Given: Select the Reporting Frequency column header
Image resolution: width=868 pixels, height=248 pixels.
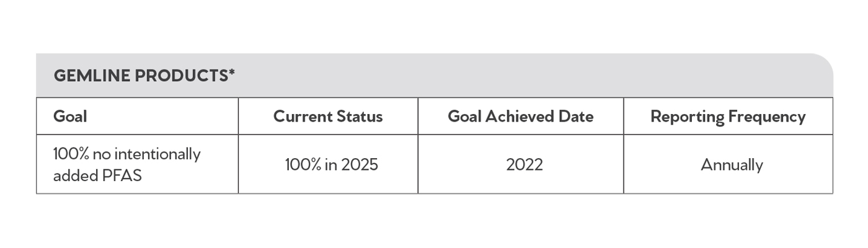Looking at the screenshot, I should [728, 116].
